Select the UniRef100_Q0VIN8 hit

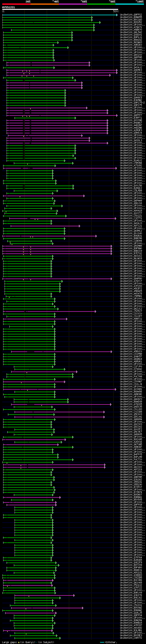(131, 120)
